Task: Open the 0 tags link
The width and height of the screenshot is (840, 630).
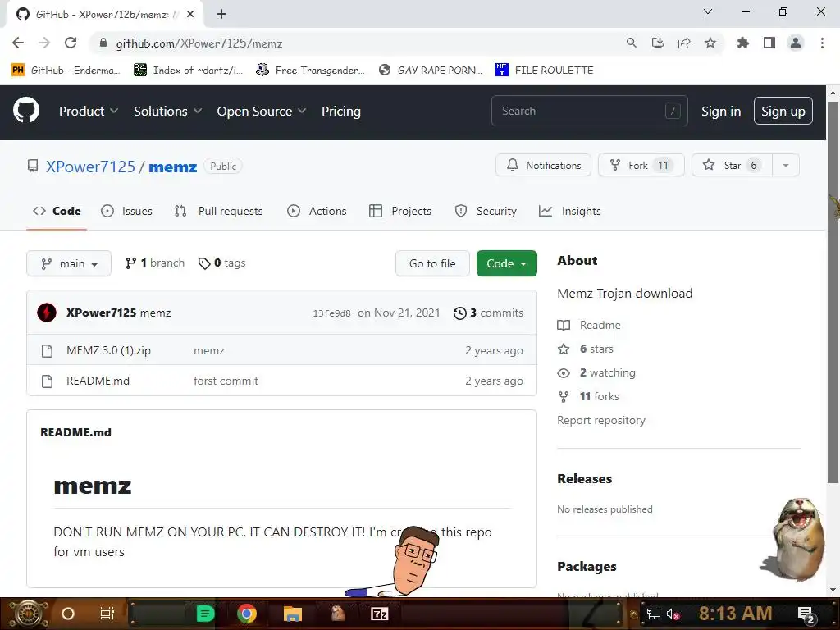Action: click(x=221, y=263)
